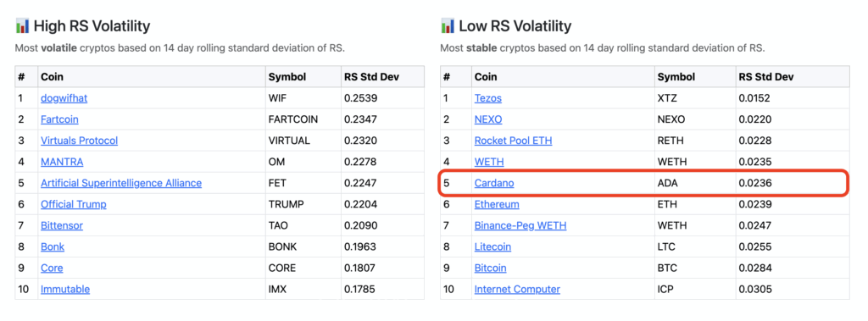The image size is (868, 321).
Task: Click the 0.1963 RS Std Dev value
Action: 361,246
